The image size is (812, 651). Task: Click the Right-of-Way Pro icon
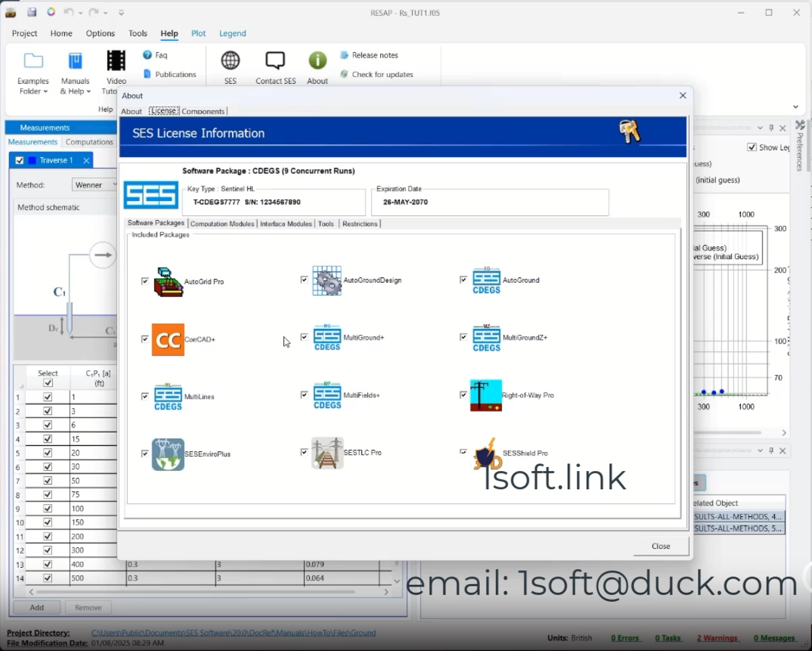pyautogui.click(x=486, y=395)
